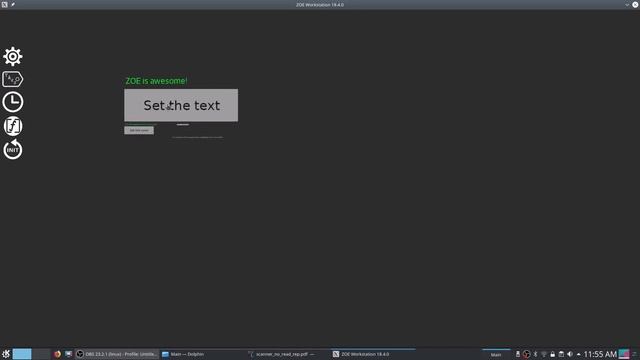
Task: Expand hidden system tray icons arrow
Action: click(x=578, y=354)
